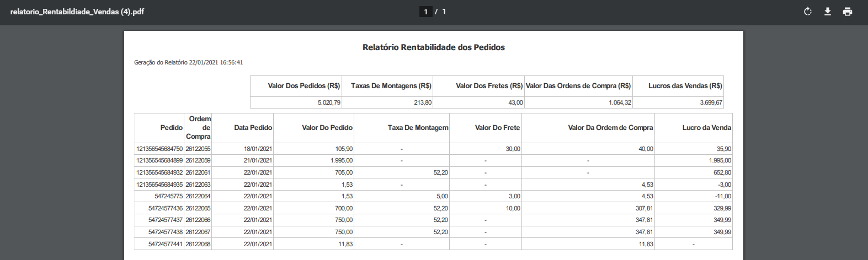Click the lucro value 329,99
Viewport: 868px width, 260px height.
click(x=722, y=208)
